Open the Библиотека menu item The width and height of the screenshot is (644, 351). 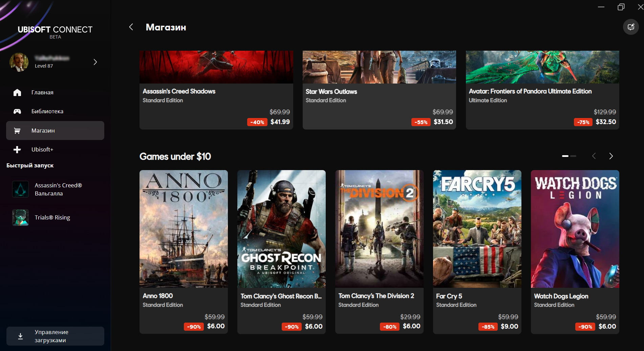pyautogui.click(x=55, y=111)
